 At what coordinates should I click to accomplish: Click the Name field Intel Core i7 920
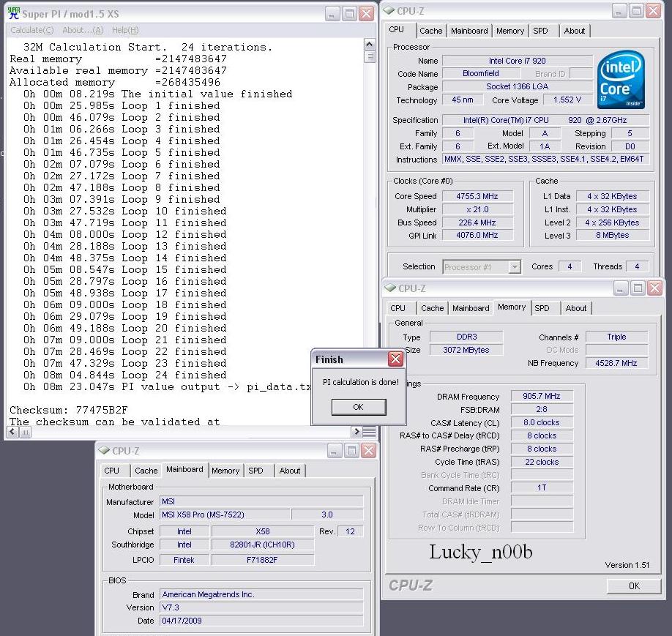(518, 61)
